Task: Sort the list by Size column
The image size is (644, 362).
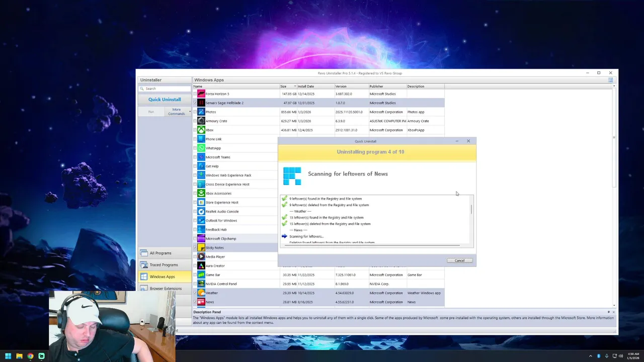Action: (x=288, y=86)
